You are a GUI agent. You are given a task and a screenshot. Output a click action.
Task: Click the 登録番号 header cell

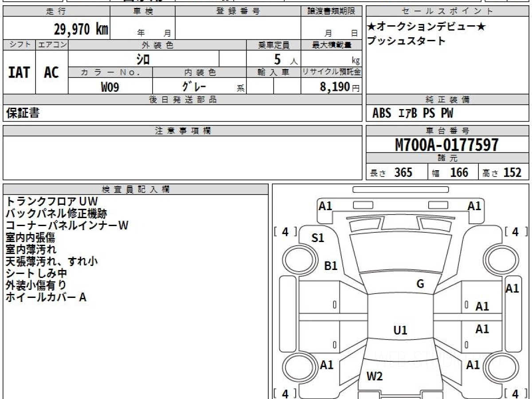click(238, 12)
